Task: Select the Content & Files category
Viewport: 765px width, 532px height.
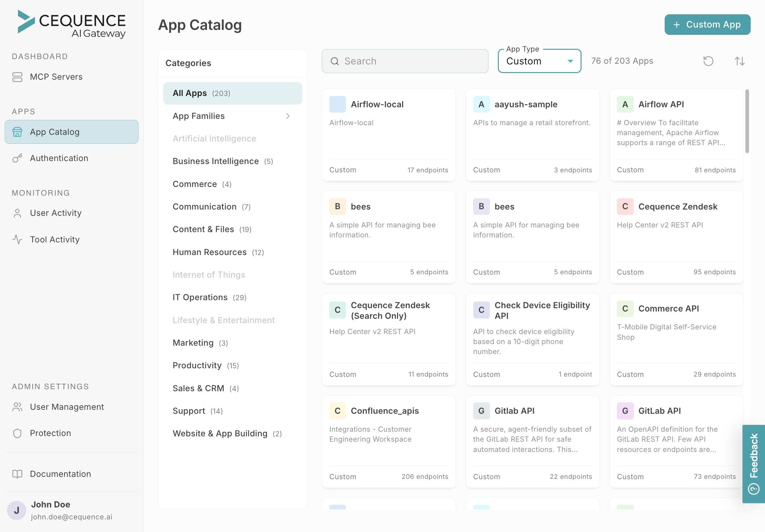Action: 203,229
